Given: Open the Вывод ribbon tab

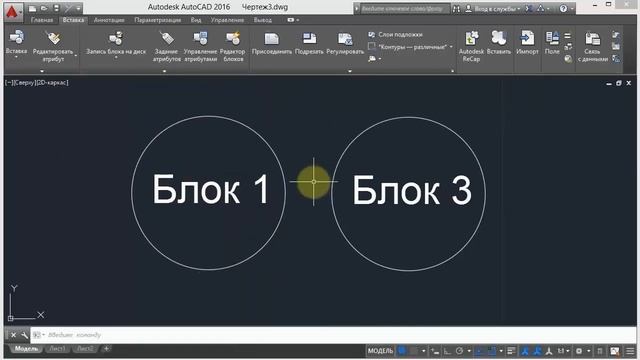Looking at the screenshot, I should [x=262, y=20].
